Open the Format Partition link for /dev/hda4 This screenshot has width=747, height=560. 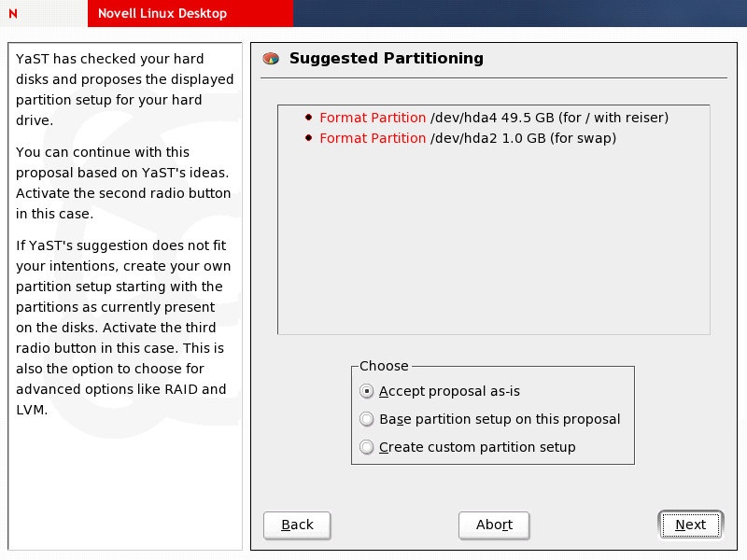click(373, 118)
